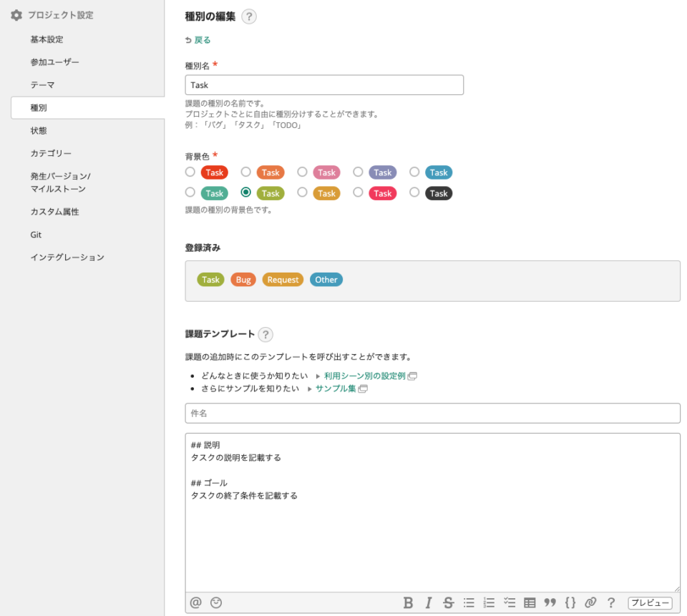687x616 pixels.
Task: Insert a table into the template
Action: (529, 602)
